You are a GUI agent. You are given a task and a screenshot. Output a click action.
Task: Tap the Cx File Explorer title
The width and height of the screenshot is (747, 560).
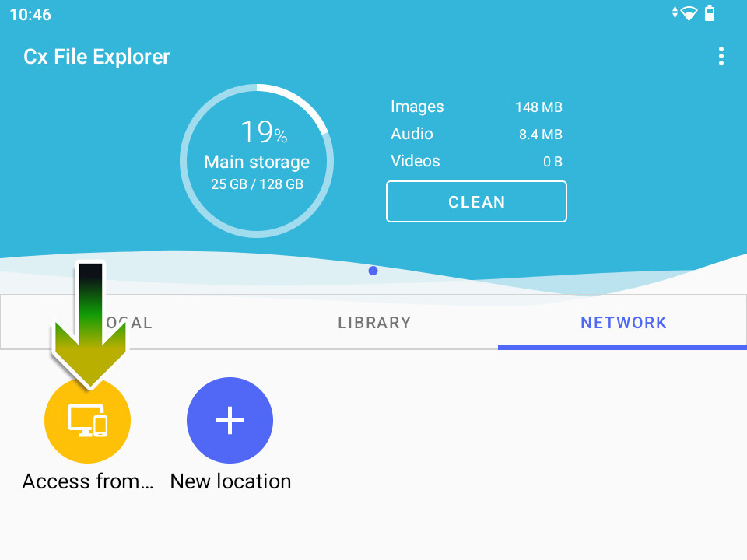(x=96, y=57)
